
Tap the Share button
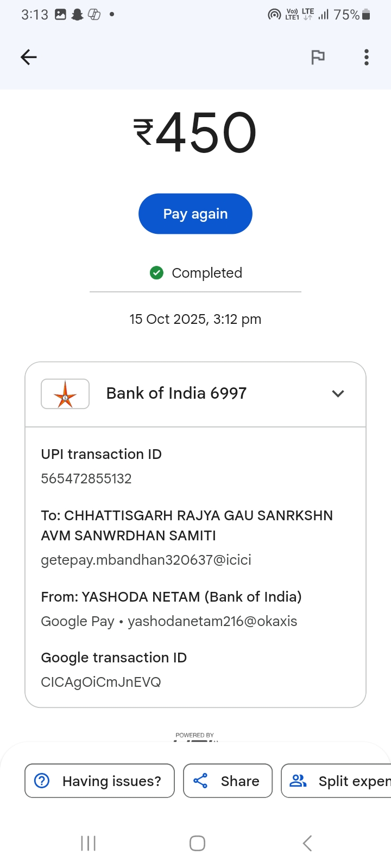click(228, 781)
